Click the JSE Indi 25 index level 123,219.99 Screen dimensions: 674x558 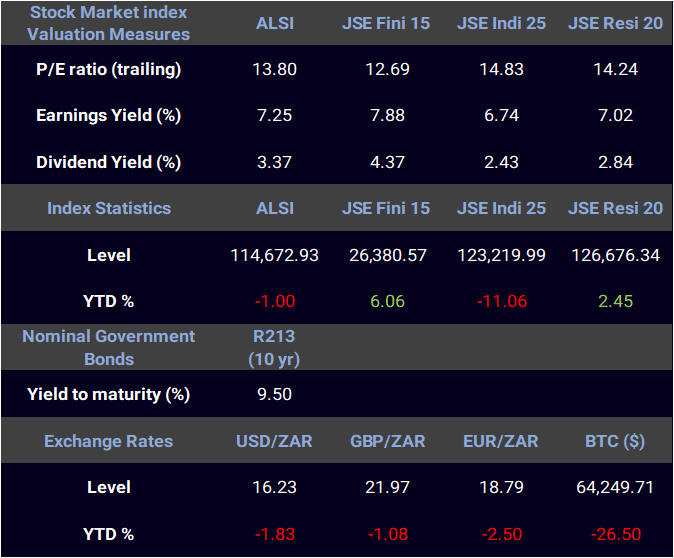(x=501, y=255)
